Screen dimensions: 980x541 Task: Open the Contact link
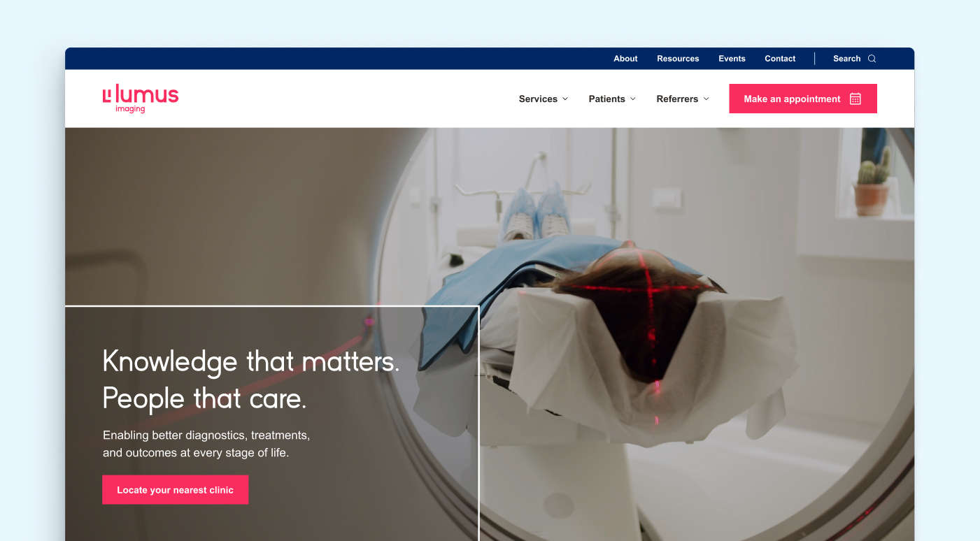(x=780, y=59)
